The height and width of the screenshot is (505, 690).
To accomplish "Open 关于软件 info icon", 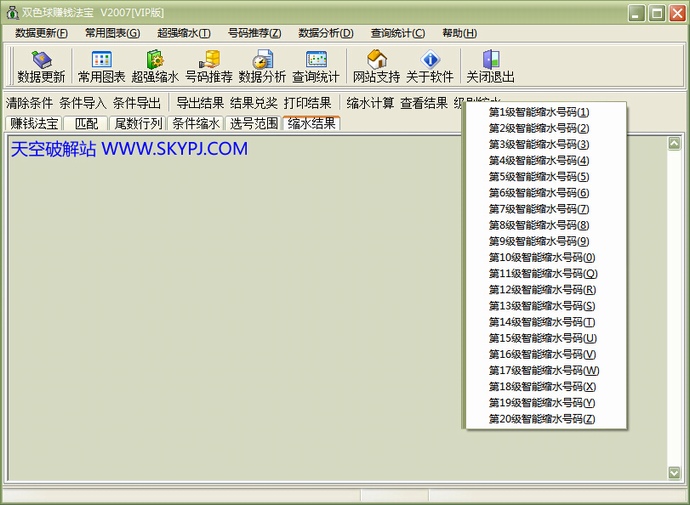I will click(x=430, y=60).
